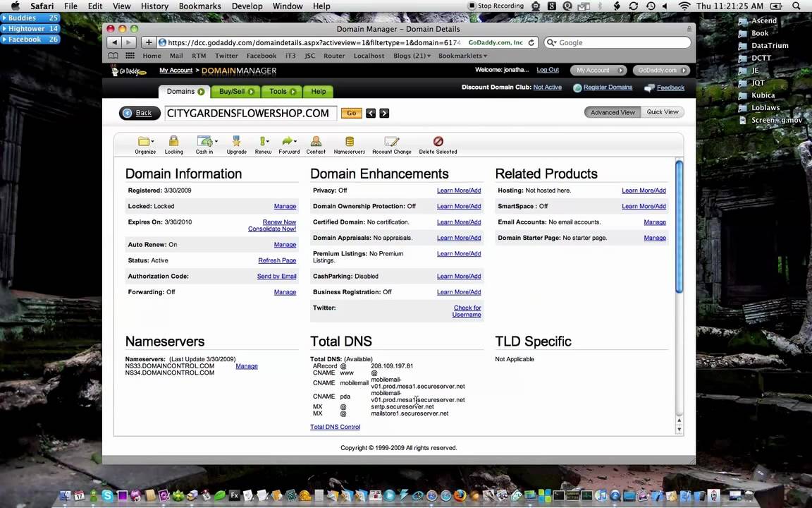Open the Develop menu
812x508 pixels.
click(x=247, y=6)
